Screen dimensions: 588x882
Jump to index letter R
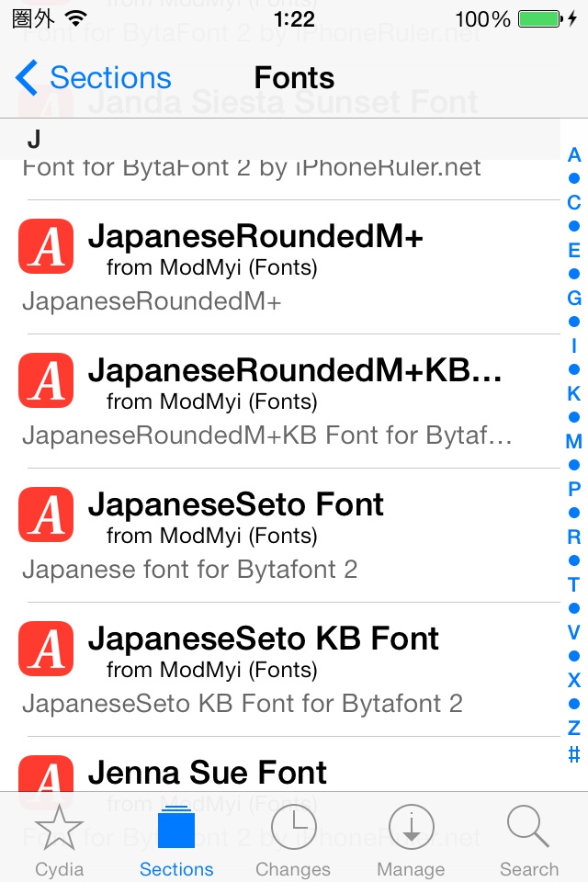(x=574, y=537)
